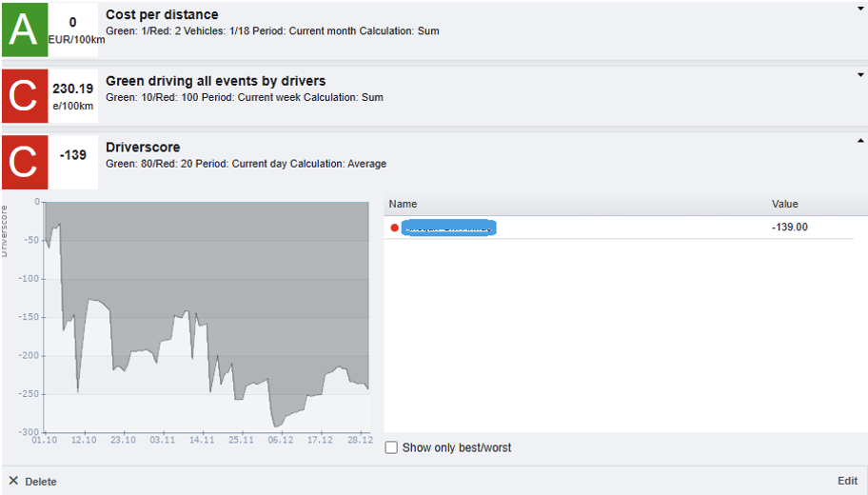The image size is (868, 495).
Task: Click the Driverscore chart area
Action: 206,317
